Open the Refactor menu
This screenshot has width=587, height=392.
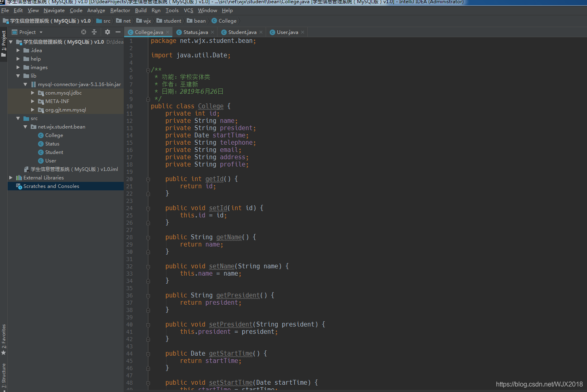point(120,11)
